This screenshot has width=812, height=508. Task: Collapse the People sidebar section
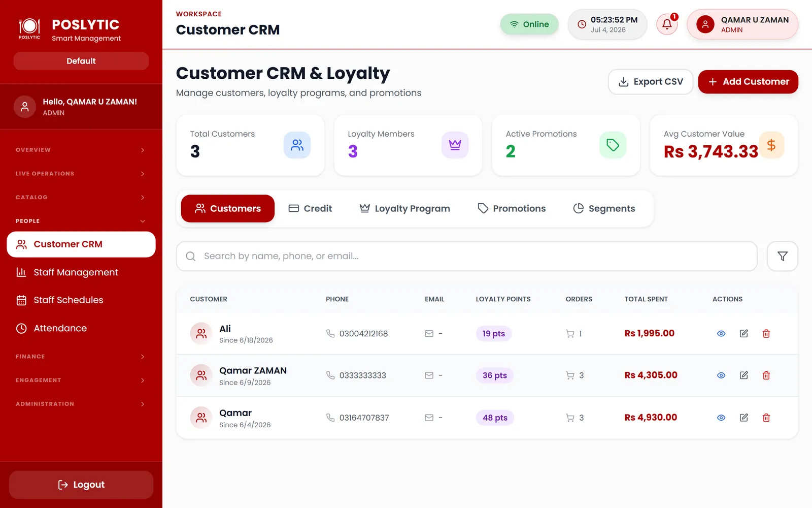click(x=81, y=221)
